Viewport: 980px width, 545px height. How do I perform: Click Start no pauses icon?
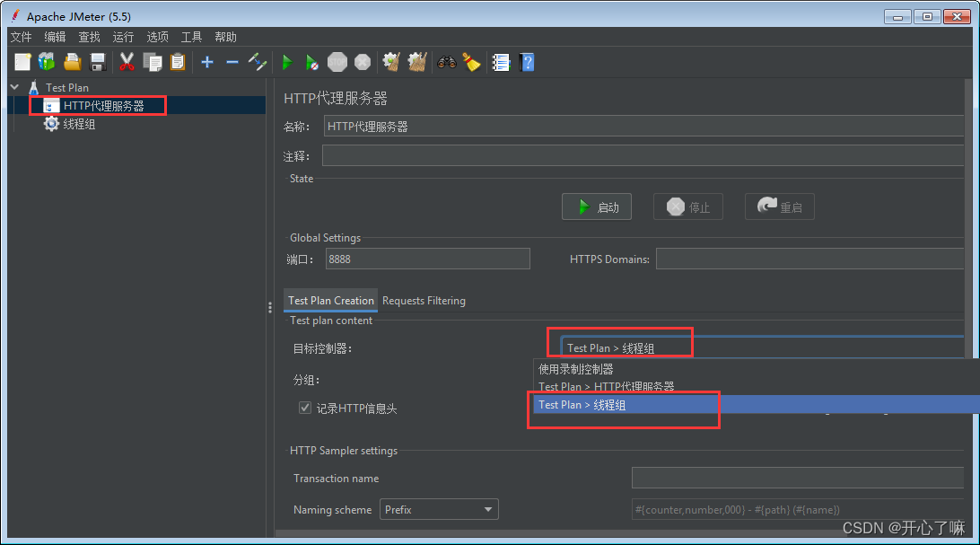pos(312,62)
